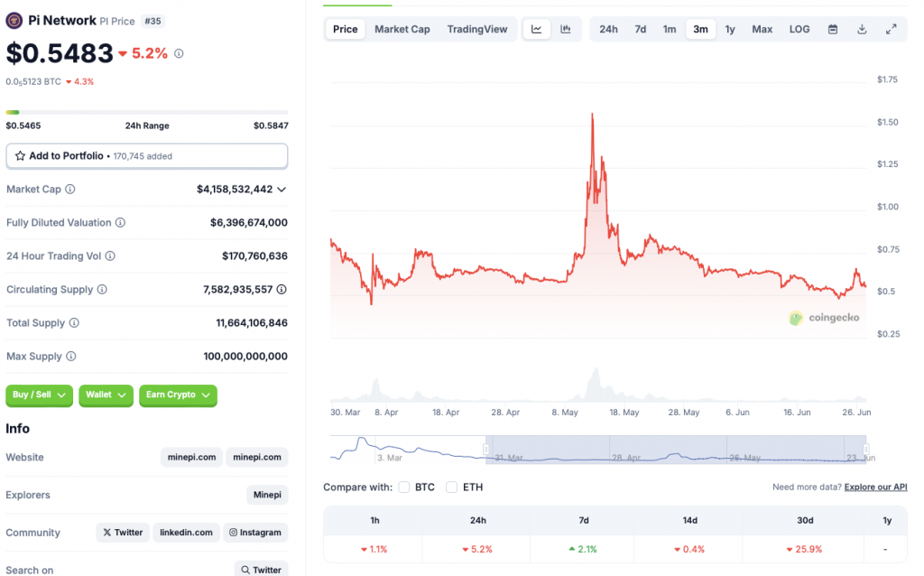Screen dimensions: 924x576
Task: Open the Earn Crypto dropdown
Action: tap(178, 395)
